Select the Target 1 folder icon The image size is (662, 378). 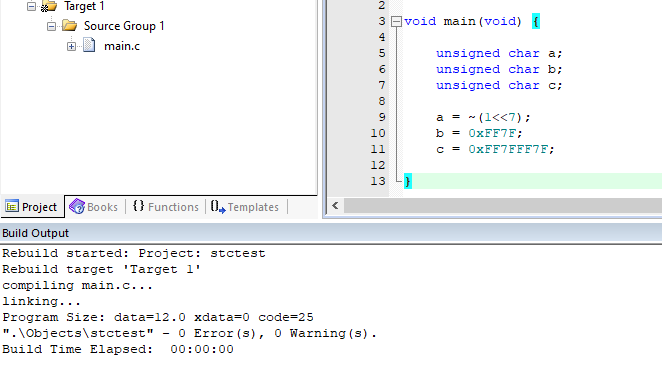click(49, 6)
